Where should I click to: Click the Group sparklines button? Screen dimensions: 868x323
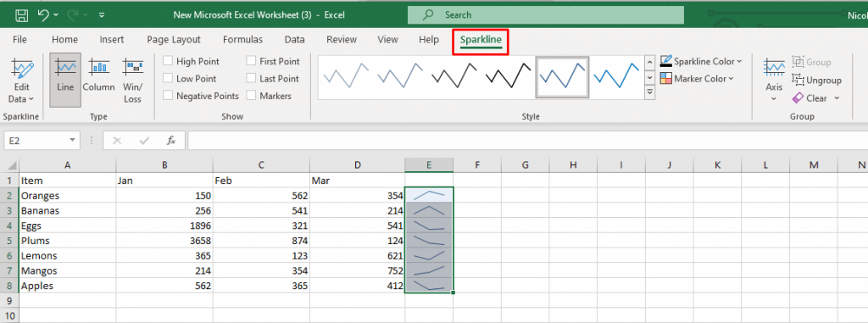click(811, 62)
